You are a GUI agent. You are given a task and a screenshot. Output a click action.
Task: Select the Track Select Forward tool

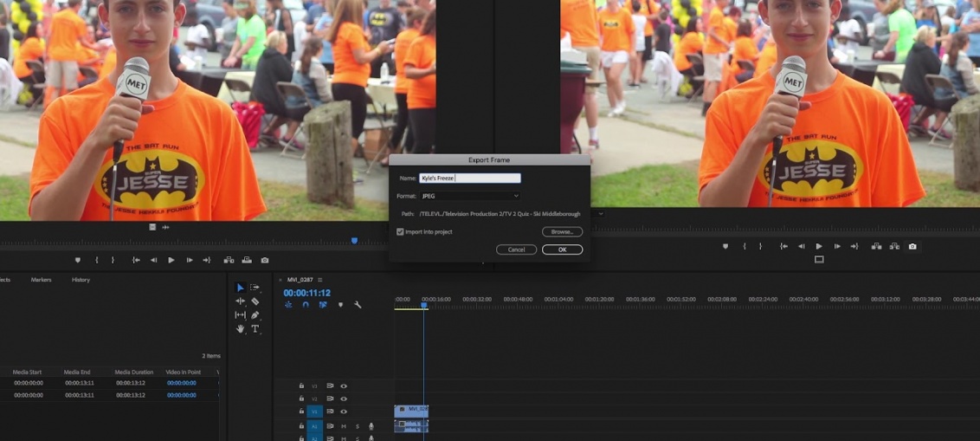[x=255, y=288]
